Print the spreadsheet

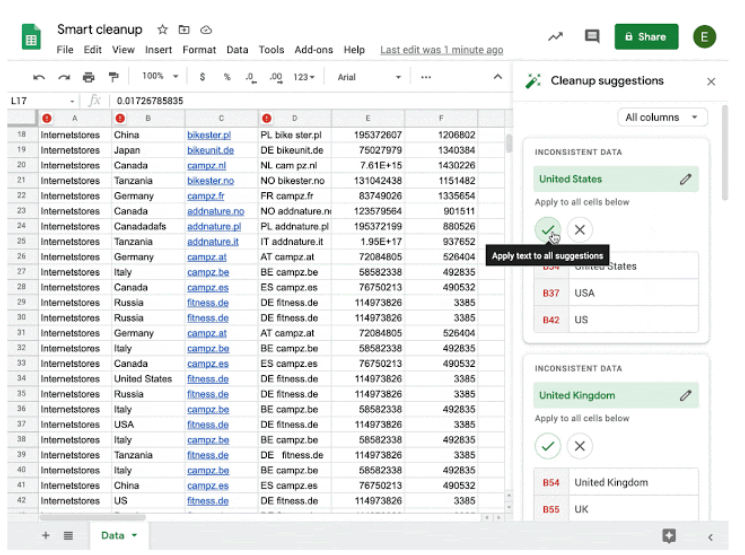click(x=89, y=77)
